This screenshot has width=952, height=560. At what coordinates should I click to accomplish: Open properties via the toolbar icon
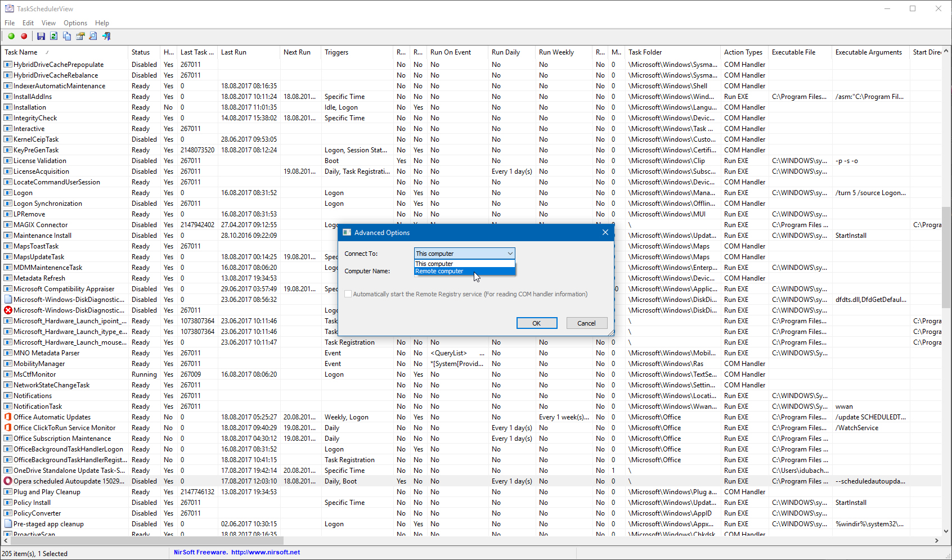tap(80, 37)
